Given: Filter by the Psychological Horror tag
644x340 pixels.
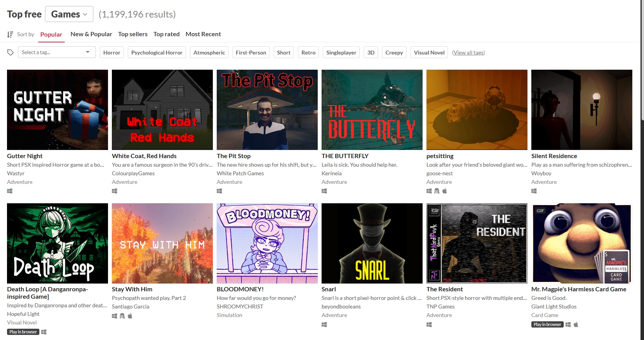Looking at the screenshot, I should [157, 53].
